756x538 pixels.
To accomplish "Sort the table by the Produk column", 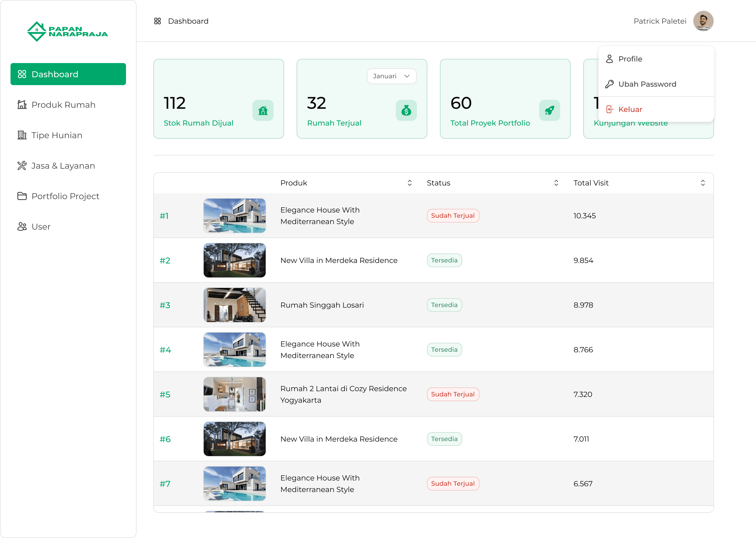I will click(x=409, y=183).
